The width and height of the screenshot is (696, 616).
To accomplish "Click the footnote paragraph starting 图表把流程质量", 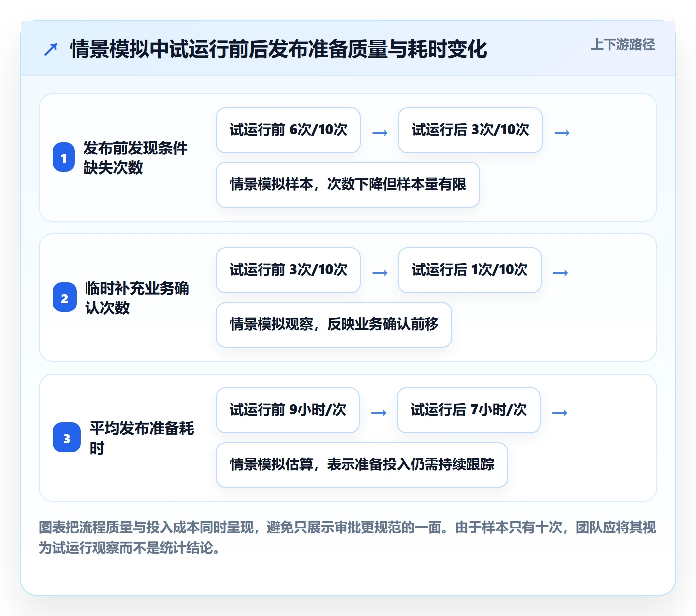I will pos(348,538).
